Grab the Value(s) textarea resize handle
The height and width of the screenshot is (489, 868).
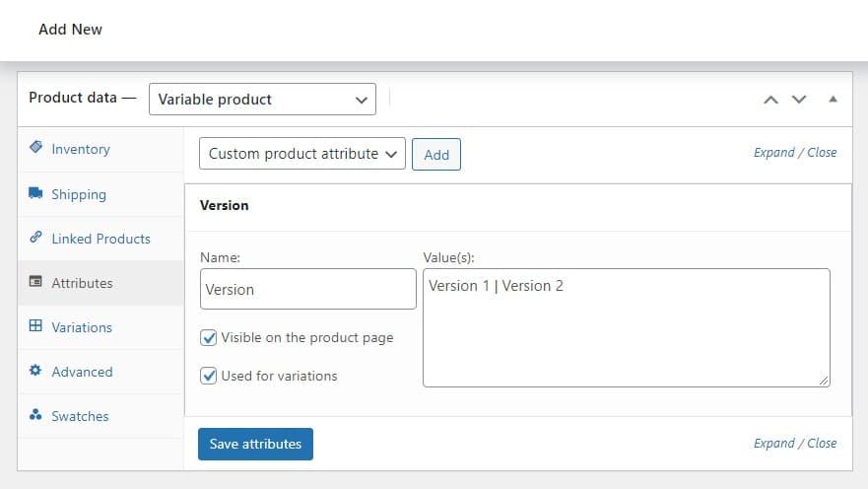coord(824,381)
